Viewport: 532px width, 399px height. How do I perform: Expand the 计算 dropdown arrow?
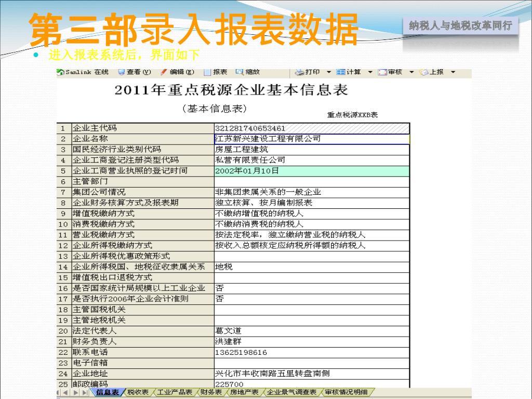(370, 72)
